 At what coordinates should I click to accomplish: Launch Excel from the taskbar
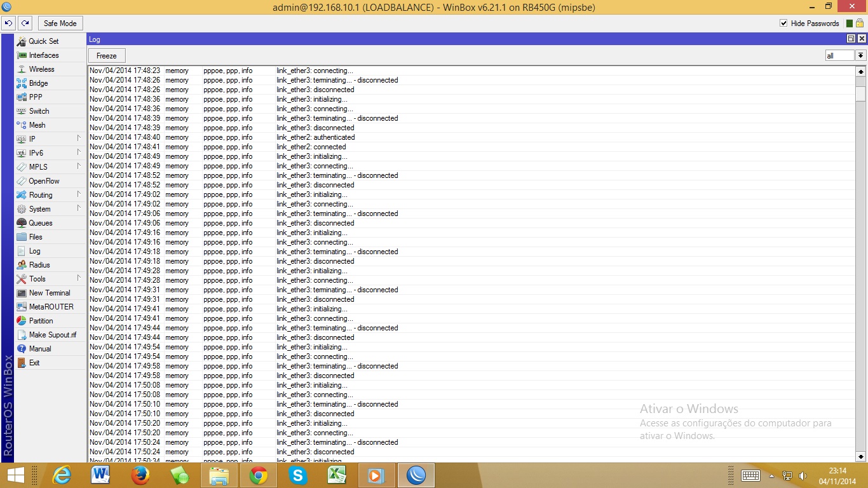tap(337, 475)
